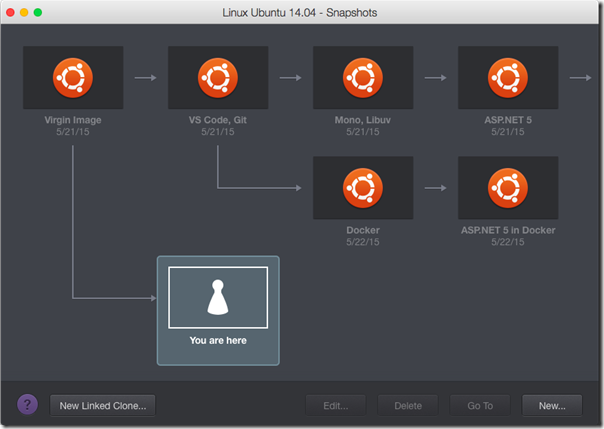Select the ASP.NET 5 in Docker snapshot
The width and height of the screenshot is (604, 429).
[x=508, y=188]
